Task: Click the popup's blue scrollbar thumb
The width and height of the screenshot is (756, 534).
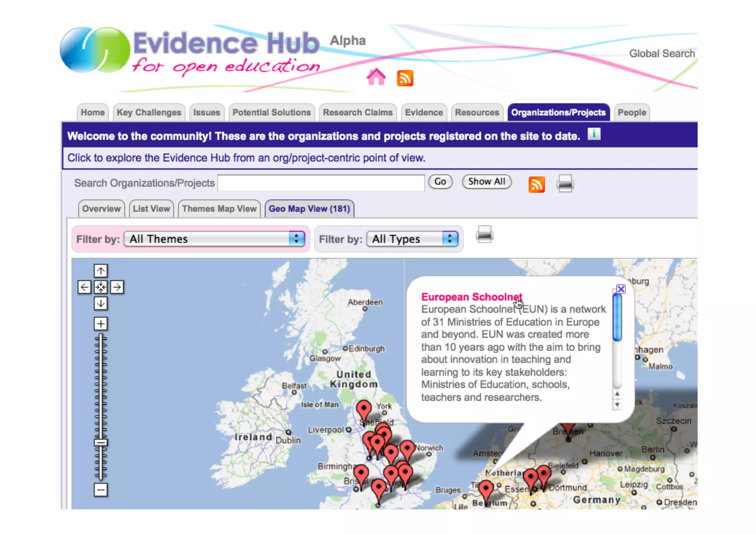Action: (x=617, y=317)
